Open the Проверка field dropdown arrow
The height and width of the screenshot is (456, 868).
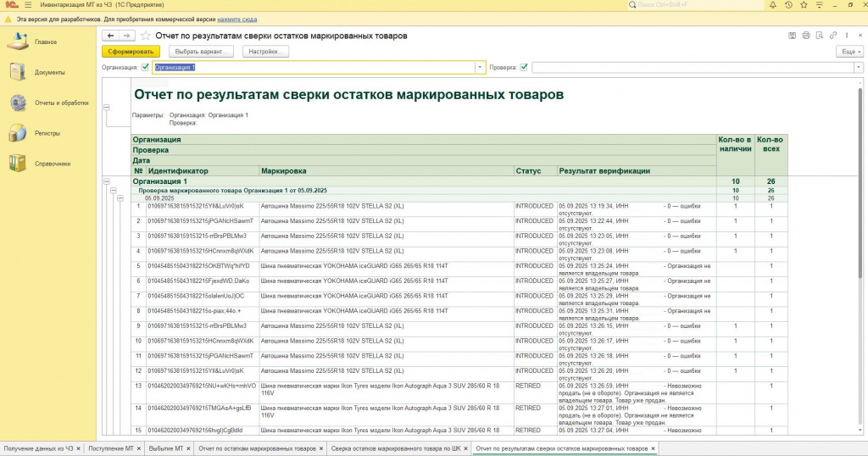[x=858, y=68]
